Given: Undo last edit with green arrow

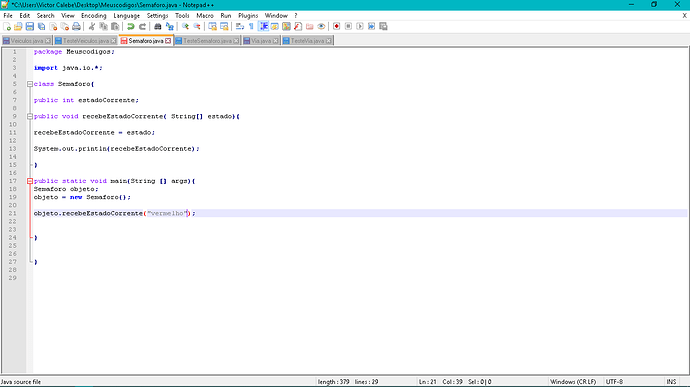Looking at the screenshot, I should [131, 26].
